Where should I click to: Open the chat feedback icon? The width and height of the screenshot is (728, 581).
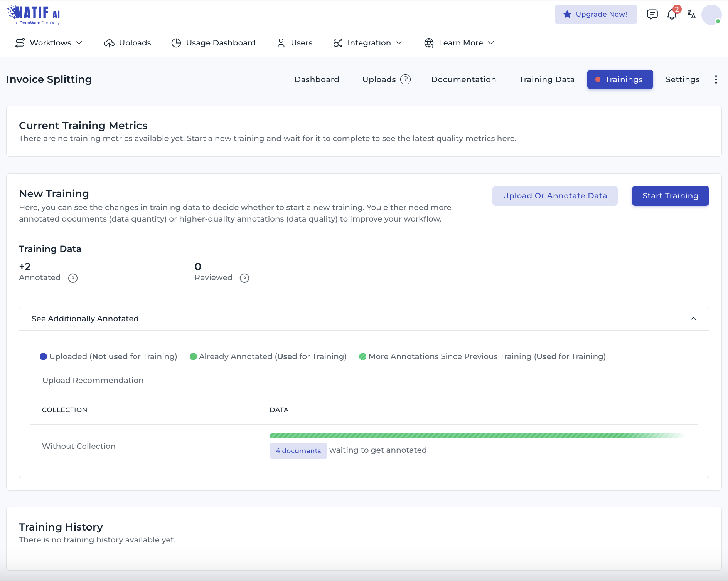point(652,14)
